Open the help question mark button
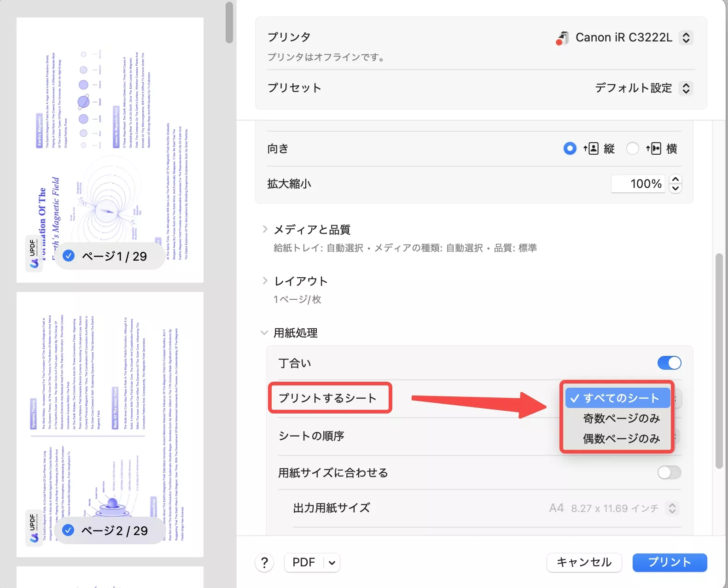Viewport: 728px width, 588px height. tap(264, 562)
